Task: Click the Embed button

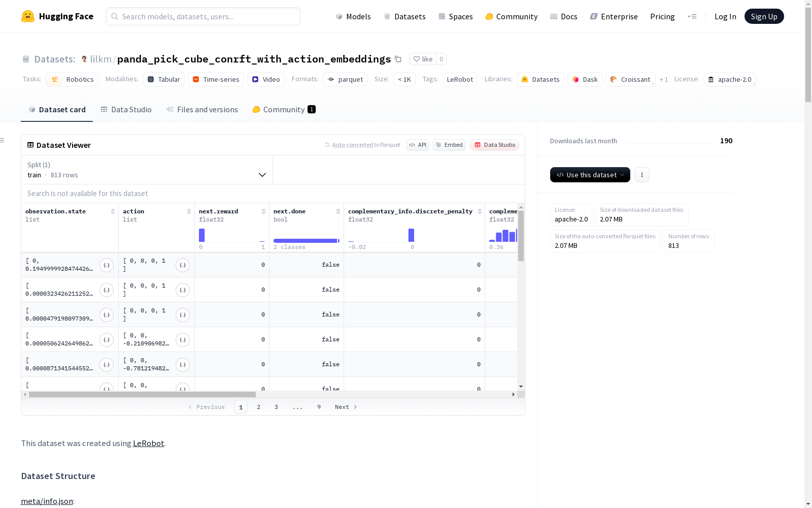Action: point(449,145)
